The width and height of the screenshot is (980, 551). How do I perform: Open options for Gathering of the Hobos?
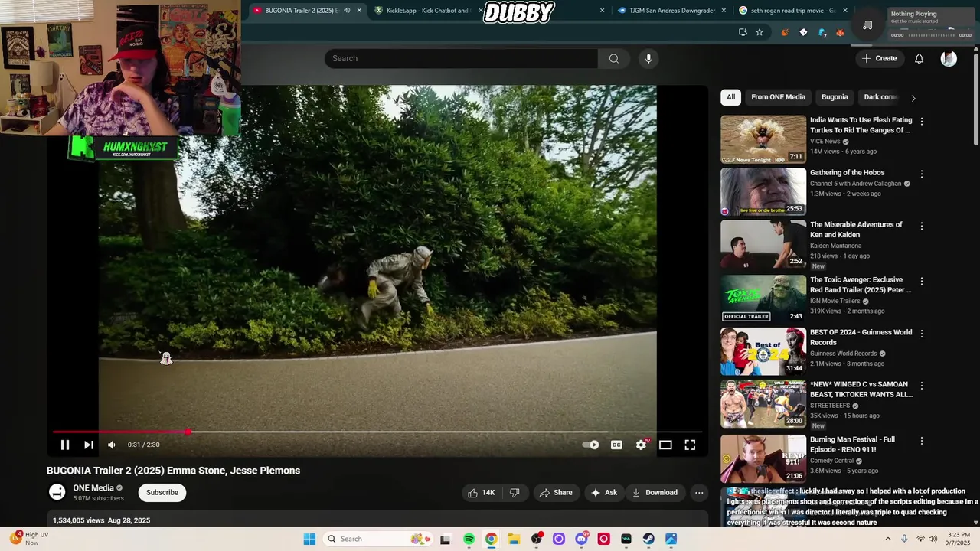pyautogui.click(x=922, y=174)
